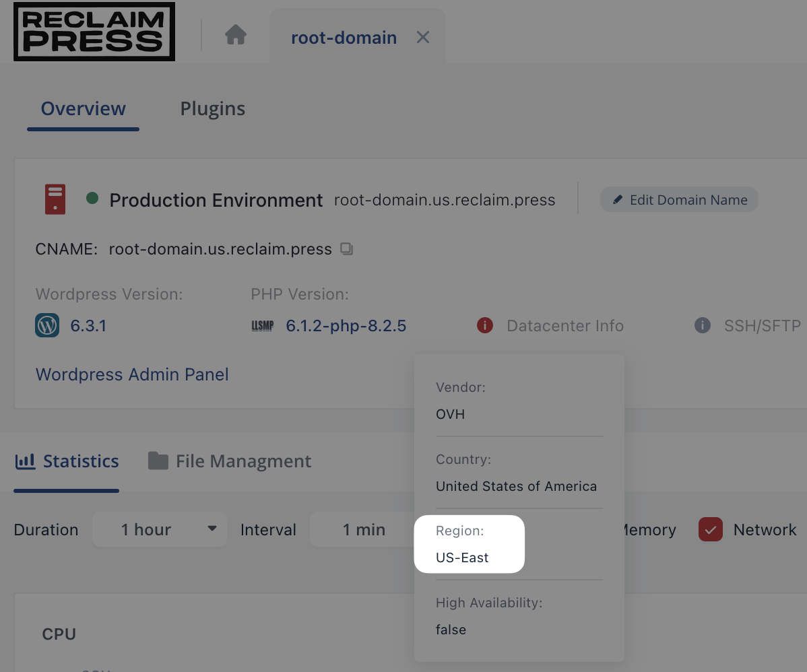Screen dimensions: 807x672
Task: Copy the CNAME using the copy icon
Action: click(x=346, y=248)
